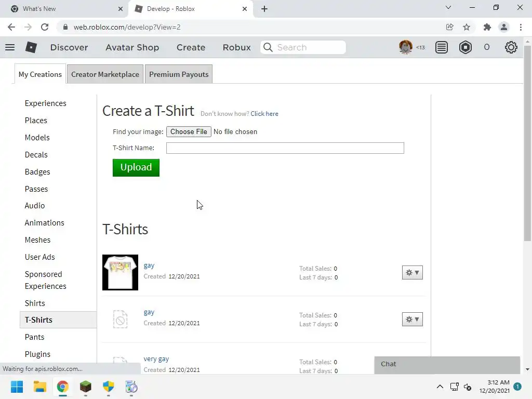Select Plugins in sidebar

(x=37, y=354)
